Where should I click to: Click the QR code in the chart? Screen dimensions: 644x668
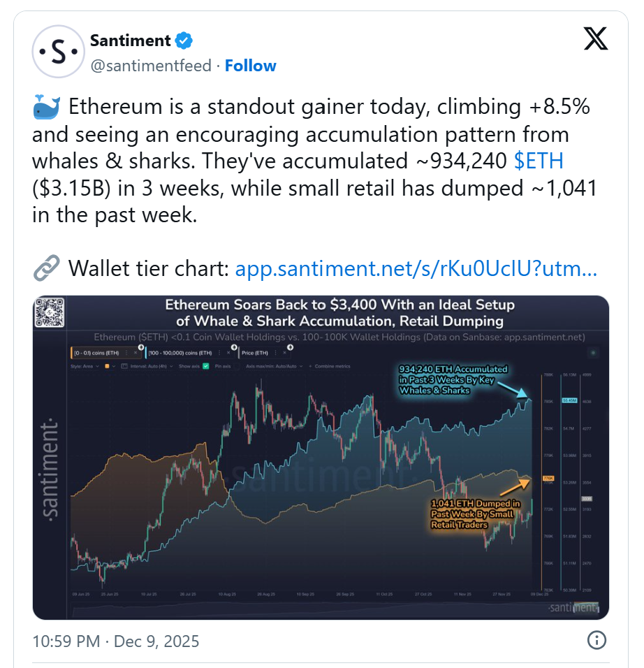click(x=50, y=313)
